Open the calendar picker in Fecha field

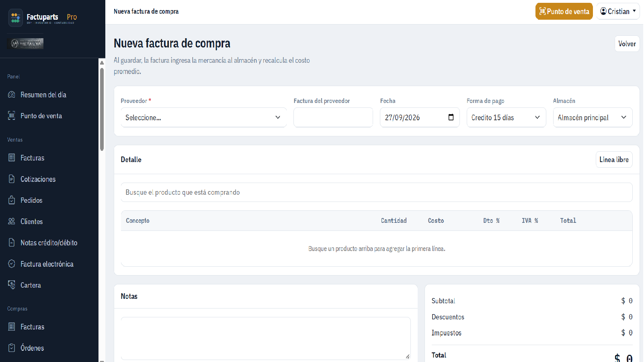[451, 117]
